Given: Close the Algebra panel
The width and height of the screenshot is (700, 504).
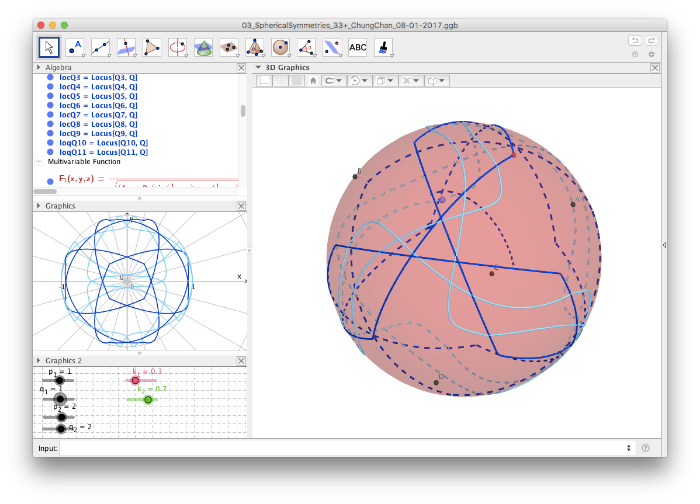Looking at the screenshot, I should [241, 67].
